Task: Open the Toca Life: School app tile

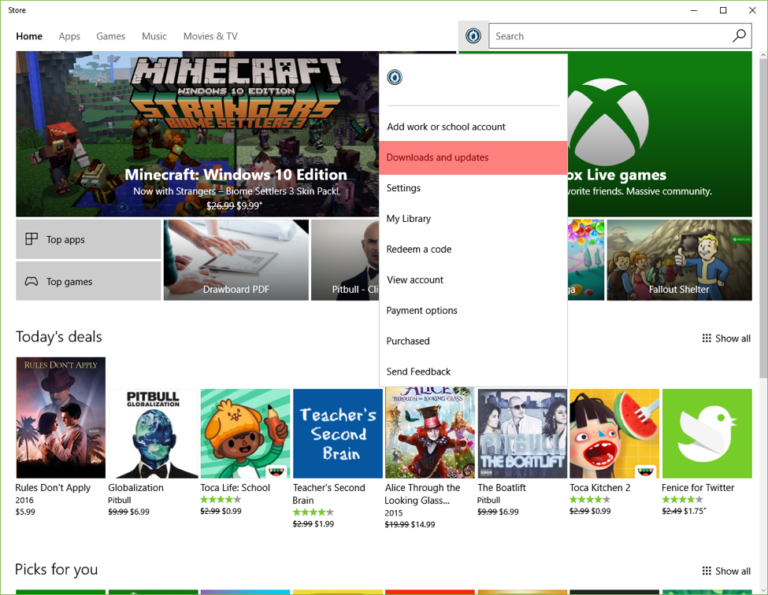Action: pos(245,433)
